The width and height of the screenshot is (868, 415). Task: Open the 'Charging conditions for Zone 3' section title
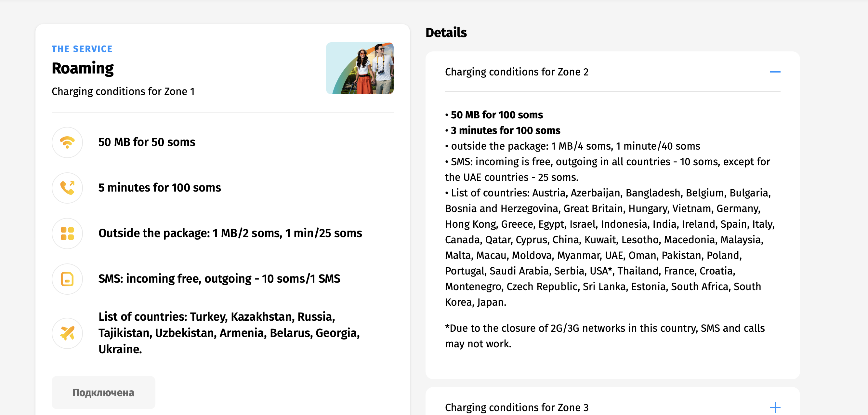516,407
